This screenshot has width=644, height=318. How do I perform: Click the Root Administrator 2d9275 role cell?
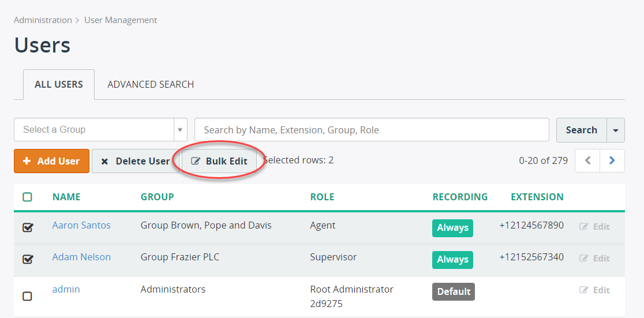click(x=351, y=296)
